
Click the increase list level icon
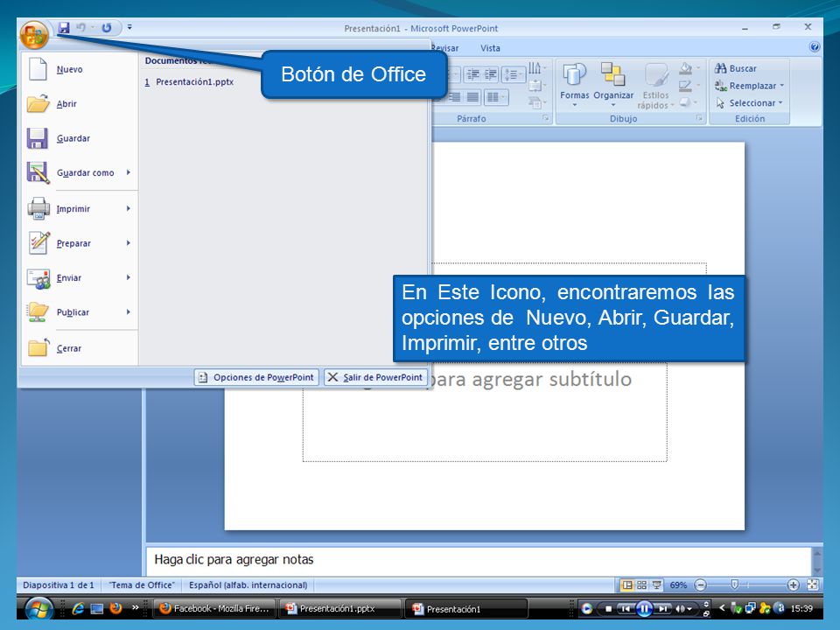pyautogui.click(x=490, y=74)
